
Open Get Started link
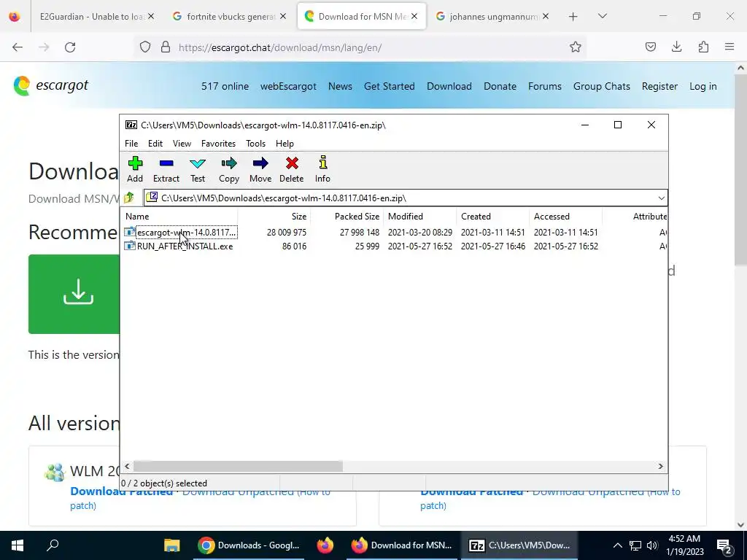[x=390, y=86]
